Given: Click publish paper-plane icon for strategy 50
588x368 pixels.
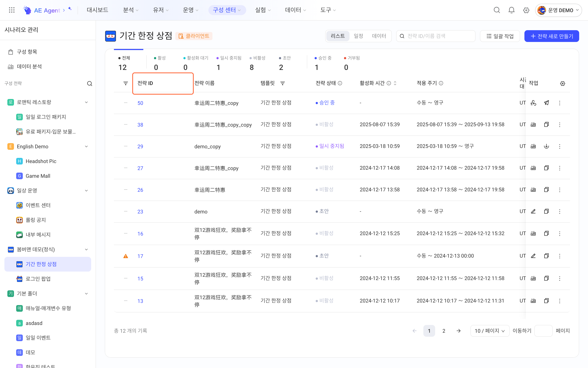Looking at the screenshot, I should click(546, 103).
